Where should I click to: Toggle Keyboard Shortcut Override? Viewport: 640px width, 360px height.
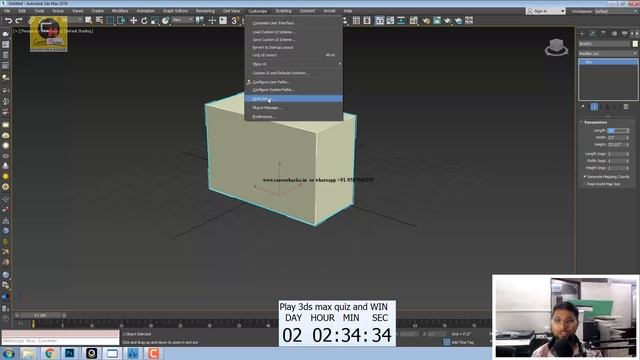[223, 20]
